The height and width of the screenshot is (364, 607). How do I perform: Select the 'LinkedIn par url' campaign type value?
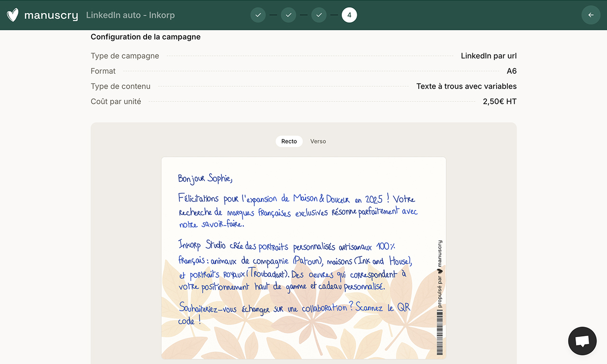tap(488, 56)
